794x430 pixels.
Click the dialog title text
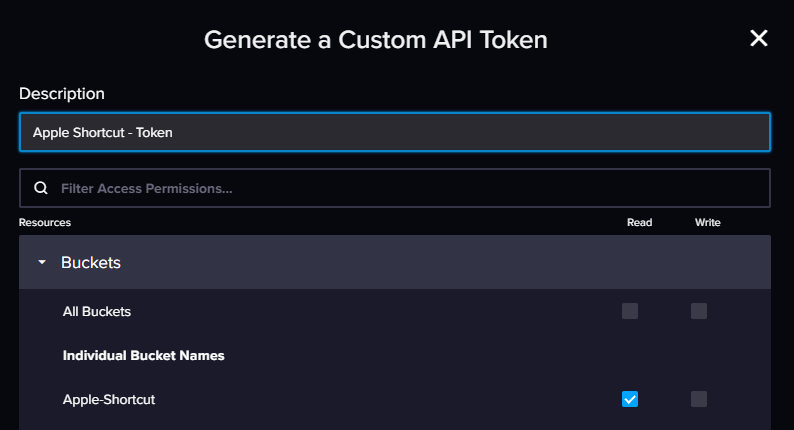[x=376, y=40]
